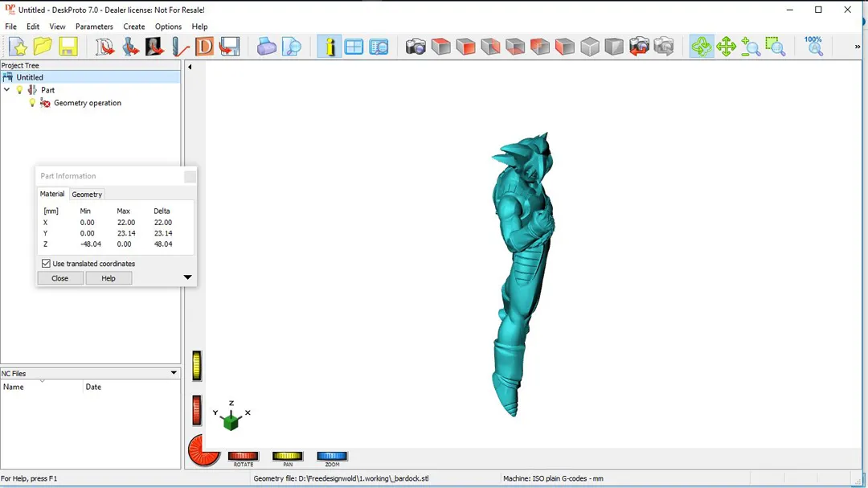The height and width of the screenshot is (488, 868).
Task: Select the light gray plain cube view
Action: pos(590,47)
